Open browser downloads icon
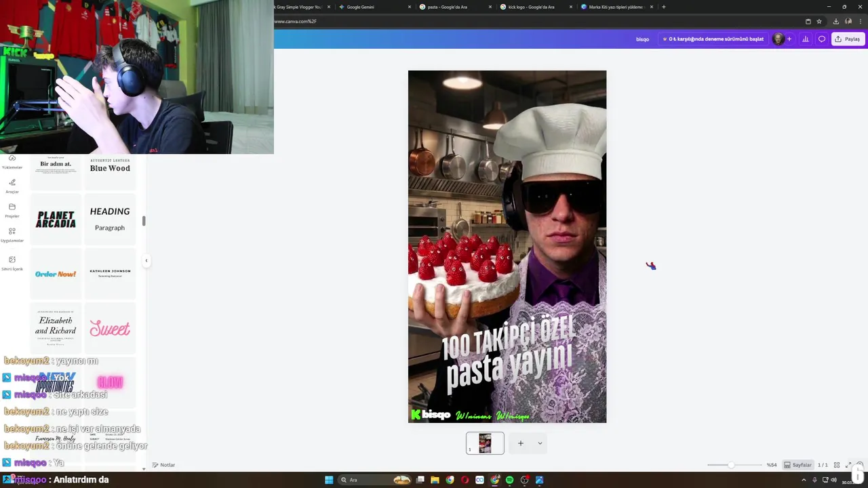Viewport: 868px width, 488px height. [x=835, y=22]
